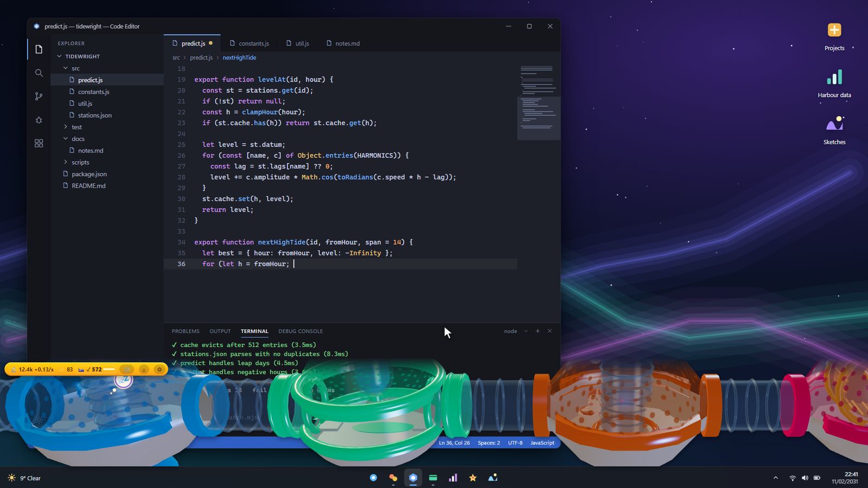Screen dimensions: 868x488
Task: Open the star app in taskbar
Action: (473, 478)
